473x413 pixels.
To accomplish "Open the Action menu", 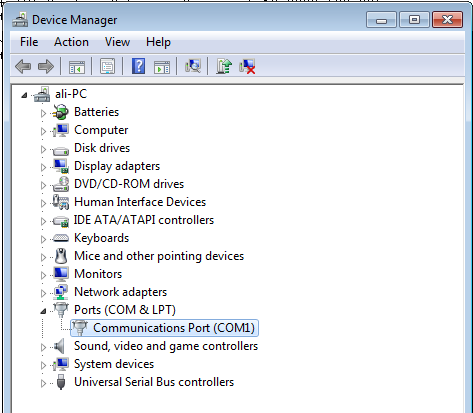I will click(x=71, y=42).
